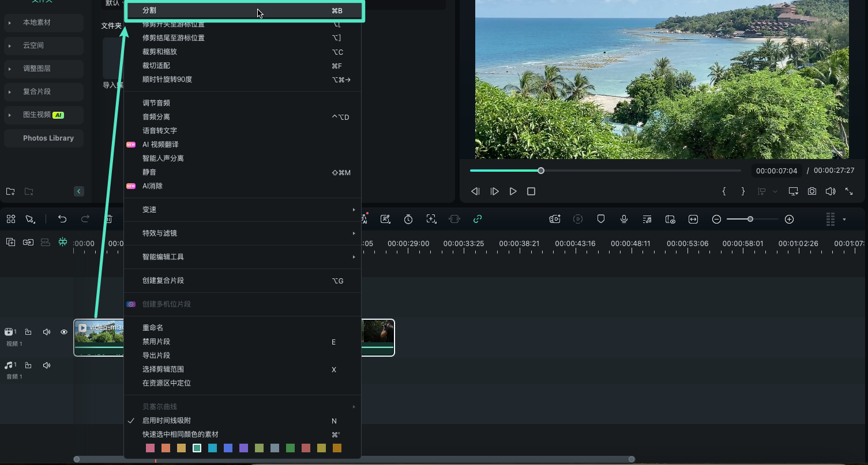The image size is (868, 465).
Task: Expand the 调整图层 tree item
Action: point(10,69)
